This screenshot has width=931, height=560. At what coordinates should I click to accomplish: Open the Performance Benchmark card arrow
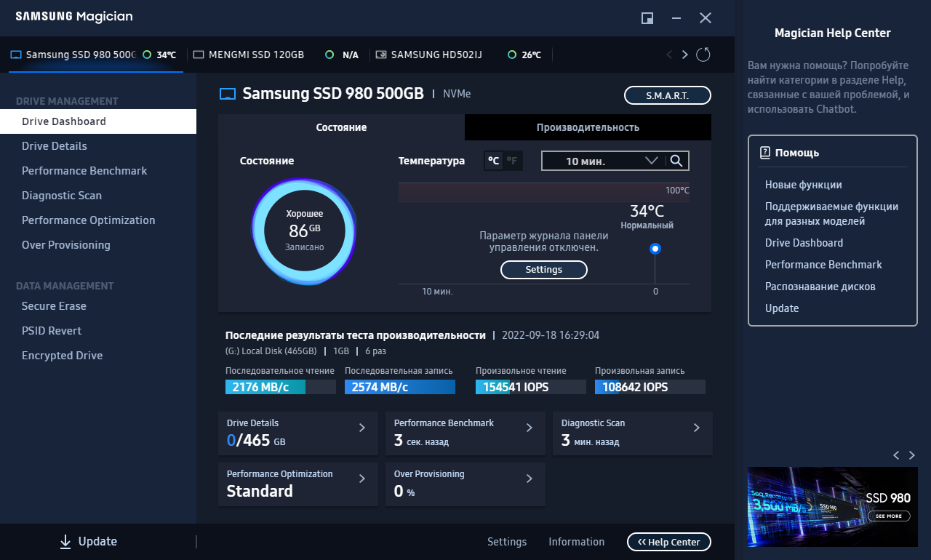pos(530,428)
